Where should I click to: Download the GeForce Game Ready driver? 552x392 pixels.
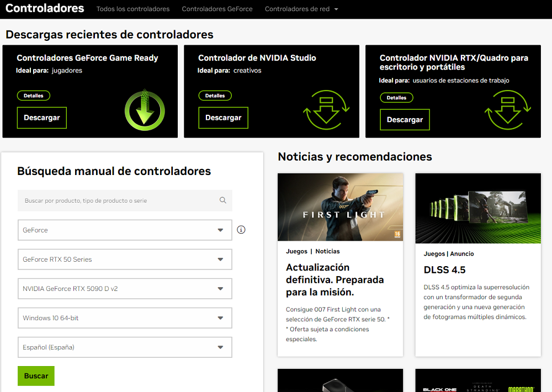point(42,118)
